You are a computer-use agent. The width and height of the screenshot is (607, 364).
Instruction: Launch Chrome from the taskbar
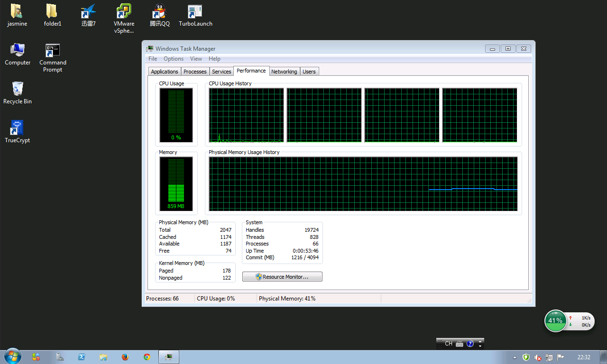147,357
